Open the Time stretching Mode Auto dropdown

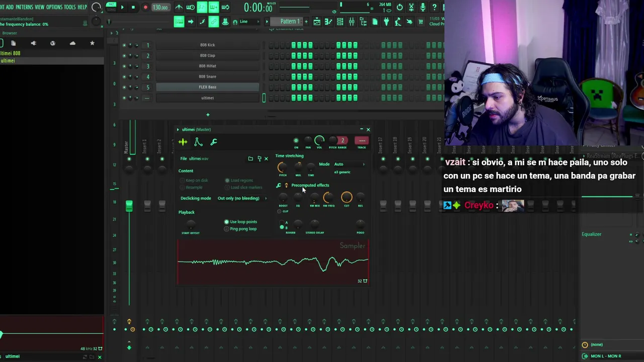coord(349,164)
